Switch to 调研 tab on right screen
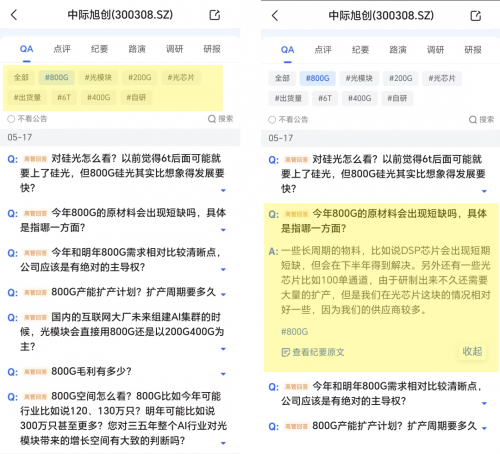Screen dimensions: 500x454 click(435, 50)
